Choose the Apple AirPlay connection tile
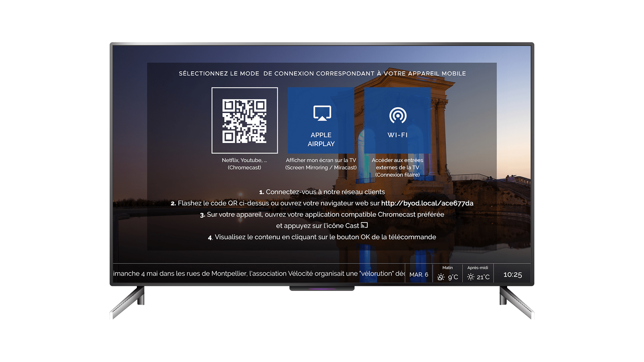 [321, 120]
